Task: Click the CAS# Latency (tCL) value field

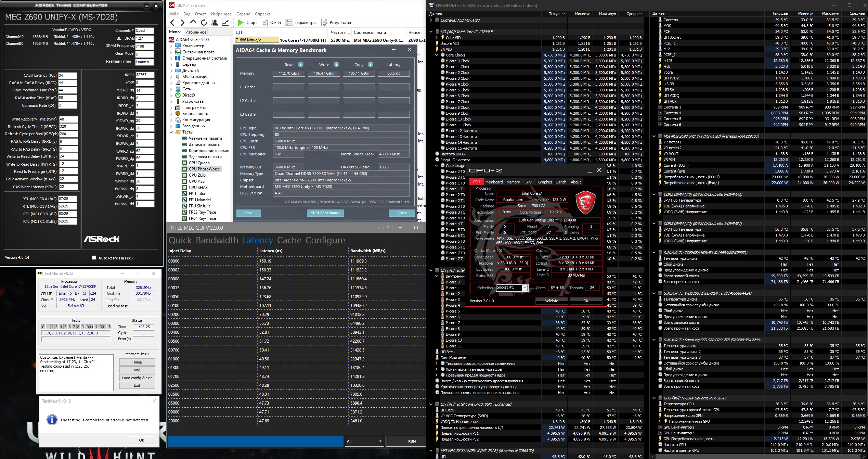Action: click(68, 75)
